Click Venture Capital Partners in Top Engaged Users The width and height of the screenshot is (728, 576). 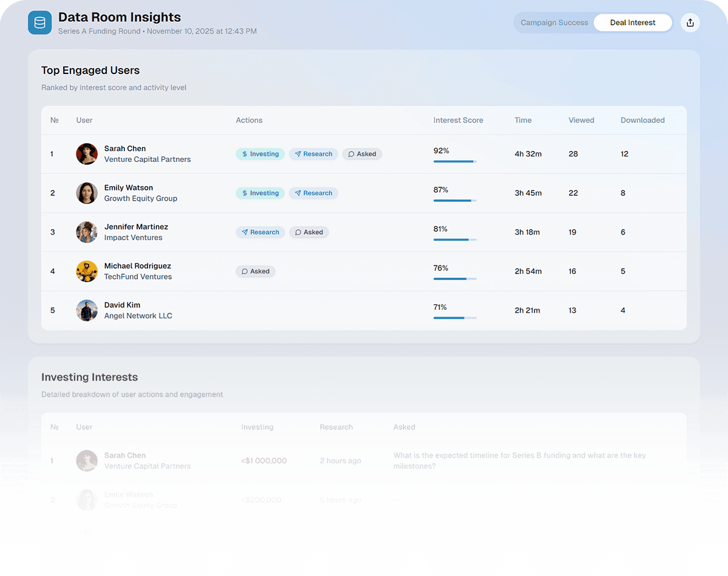(147, 159)
